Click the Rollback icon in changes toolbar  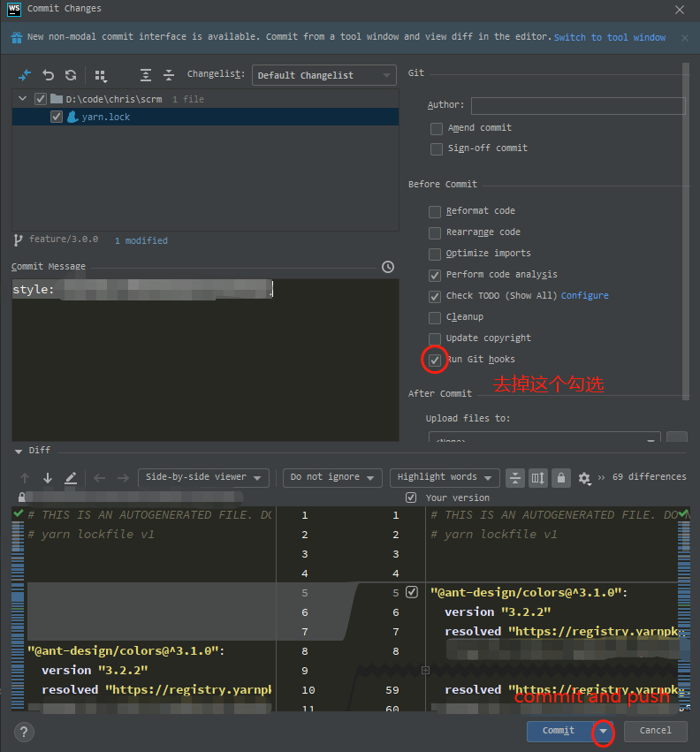[48, 75]
